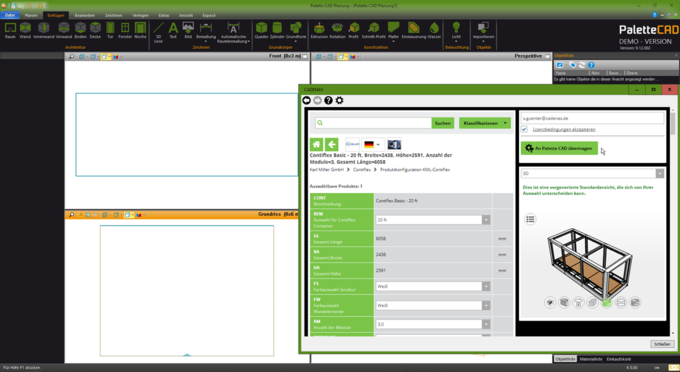680x372 pixels.
Task: Click the green back arrow in CADENAS
Action: tap(331, 144)
